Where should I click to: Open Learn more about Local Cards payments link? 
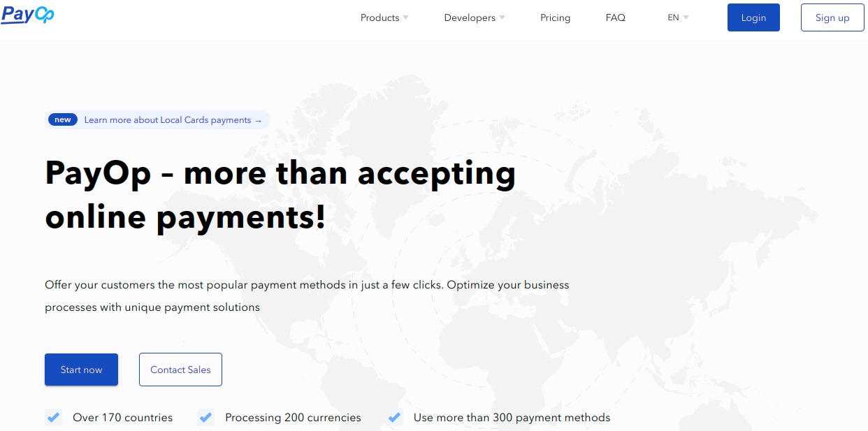pos(173,120)
